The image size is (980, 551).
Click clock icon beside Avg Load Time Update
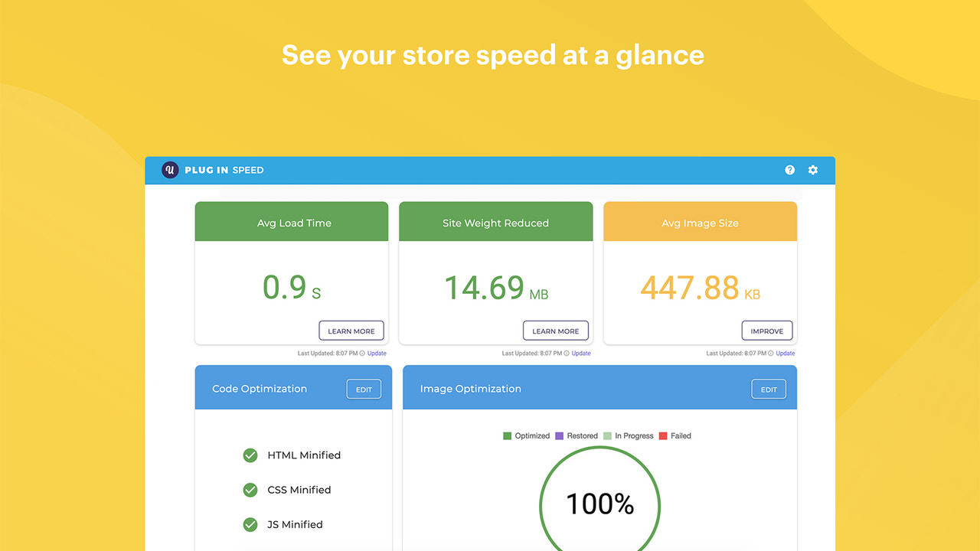362,353
